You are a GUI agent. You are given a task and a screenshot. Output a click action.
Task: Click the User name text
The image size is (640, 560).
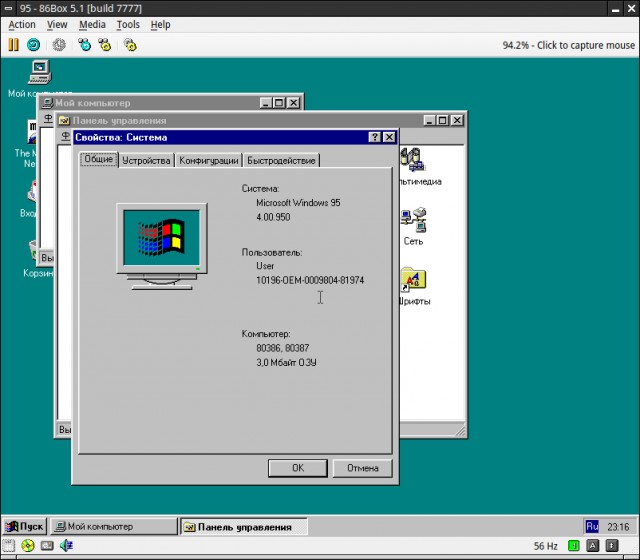(265, 266)
